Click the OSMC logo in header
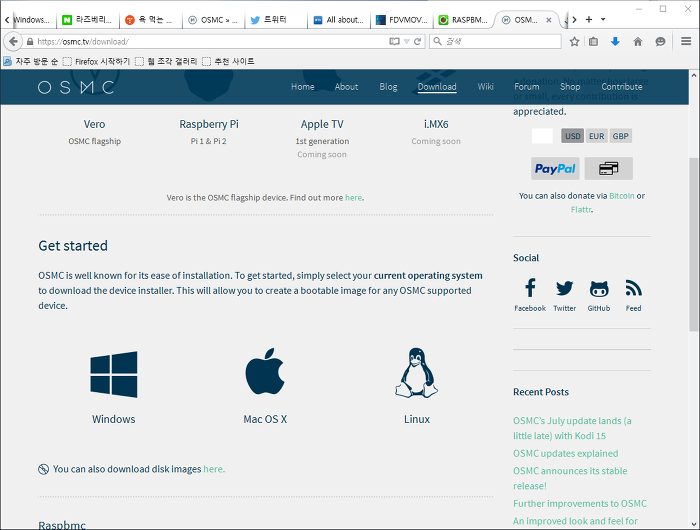 pos(76,87)
